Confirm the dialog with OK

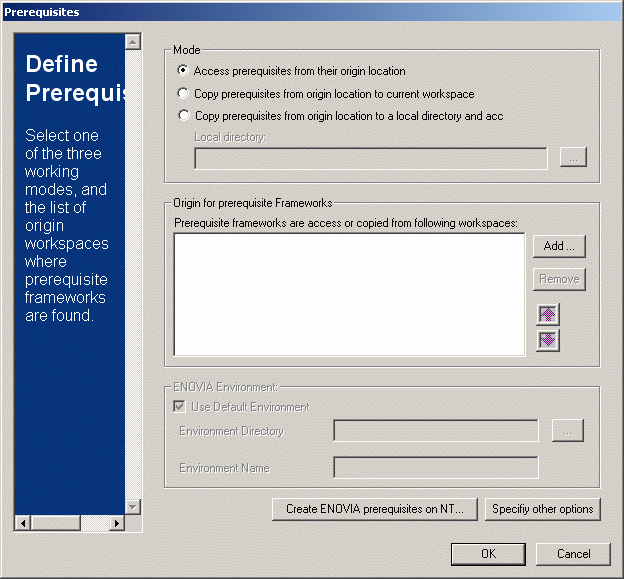click(x=488, y=554)
